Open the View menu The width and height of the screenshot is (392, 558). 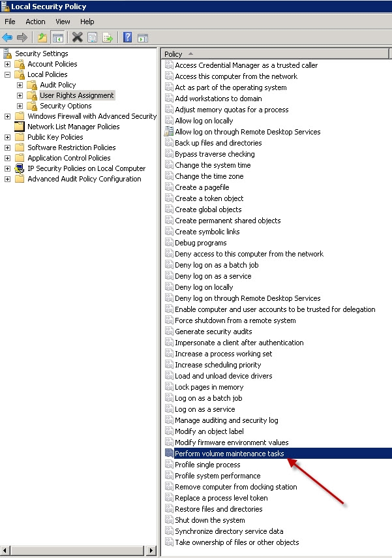(63, 22)
